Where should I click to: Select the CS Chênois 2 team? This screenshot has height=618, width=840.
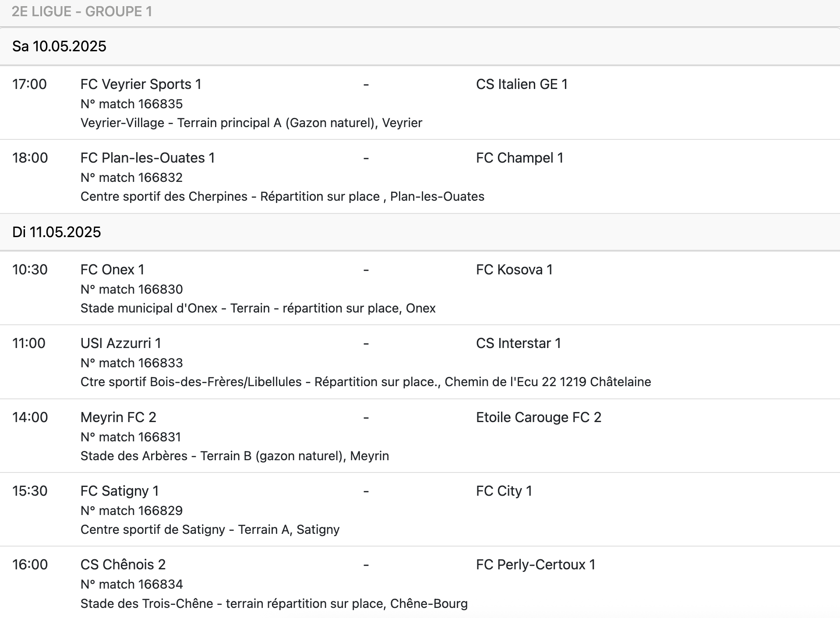[x=123, y=565]
